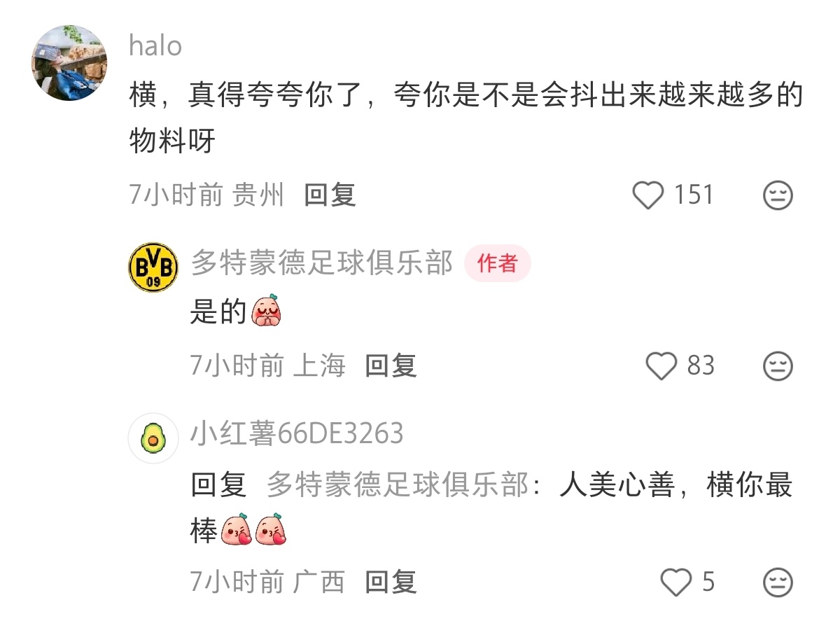Reply to the author's comment from 上海

pyautogui.click(x=391, y=365)
